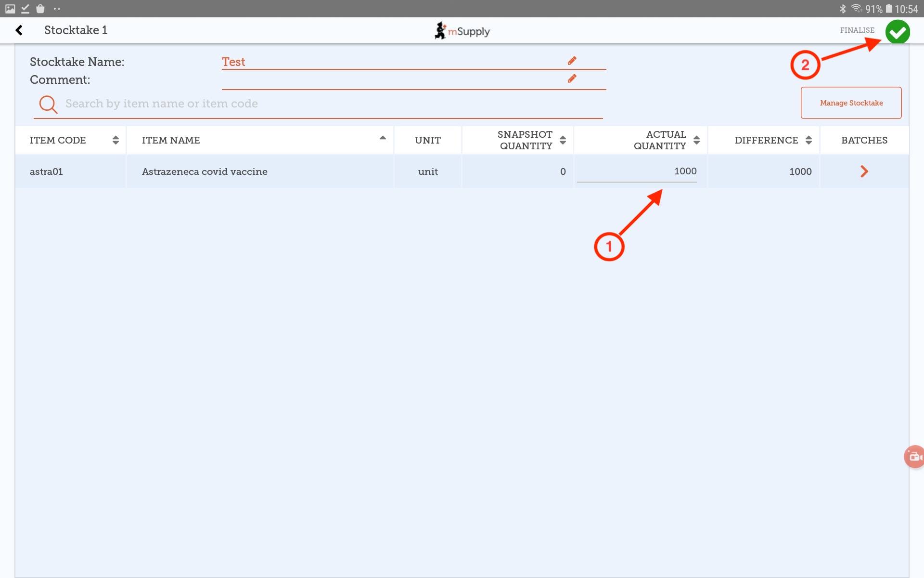
Task: Click the search magnifier icon
Action: [48, 104]
